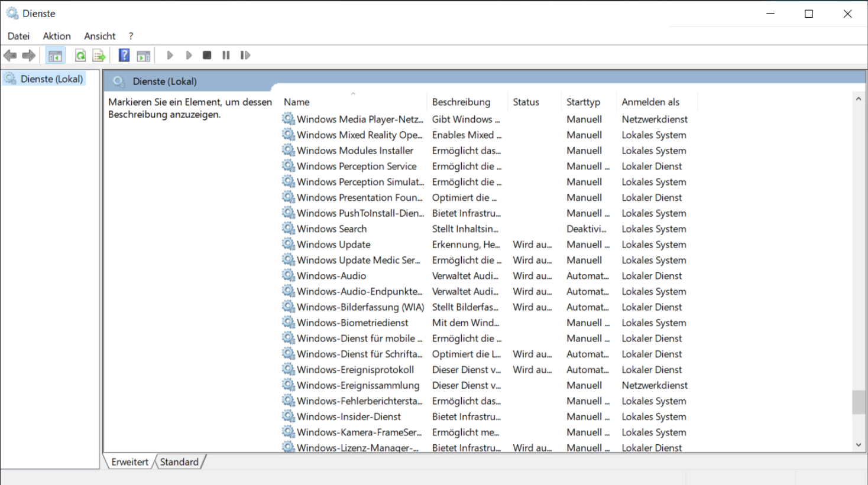Click gear icon of Windows Perception Service
Image resolution: width=868 pixels, height=485 pixels.
click(x=289, y=166)
